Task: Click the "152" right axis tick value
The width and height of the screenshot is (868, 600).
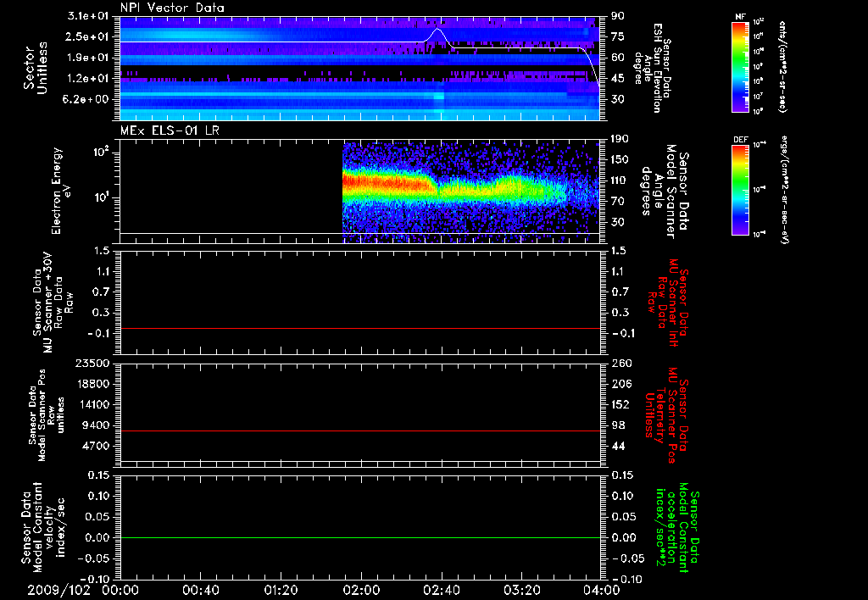Action: pyautogui.click(x=621, y=404)
